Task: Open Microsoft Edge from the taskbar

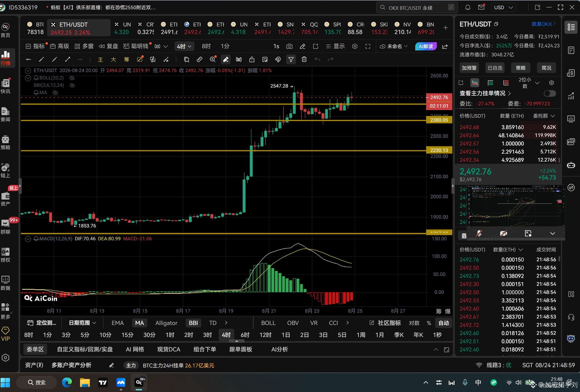Action: pos(67,382)
